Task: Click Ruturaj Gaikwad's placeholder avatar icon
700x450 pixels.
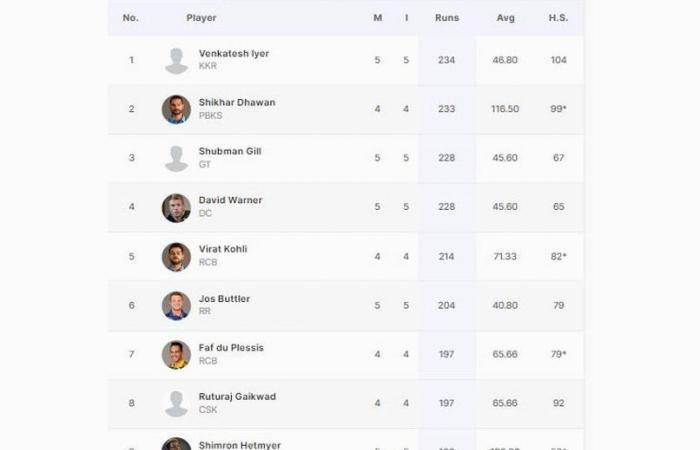Action: pos(176,404)
